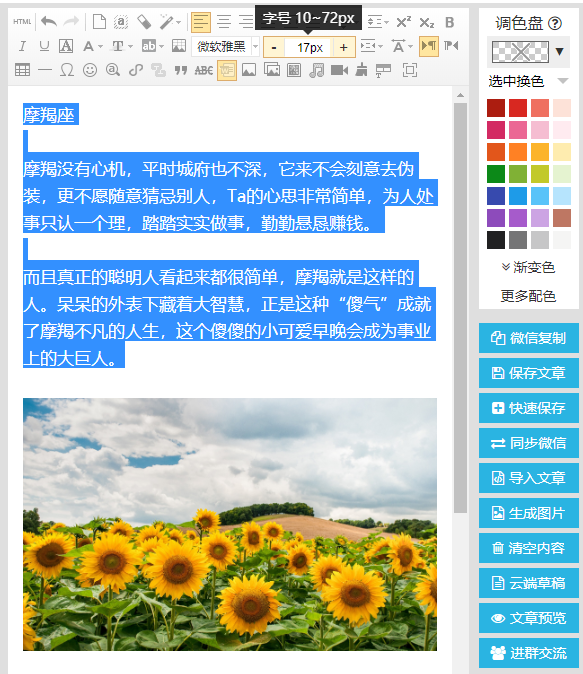
Task: Click the 同步微信 button
Action: coord(529,443)
